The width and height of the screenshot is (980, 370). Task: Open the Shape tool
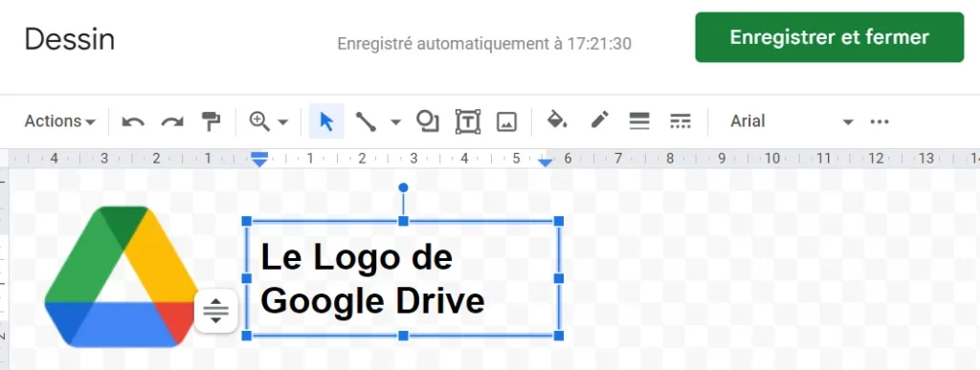428,121
